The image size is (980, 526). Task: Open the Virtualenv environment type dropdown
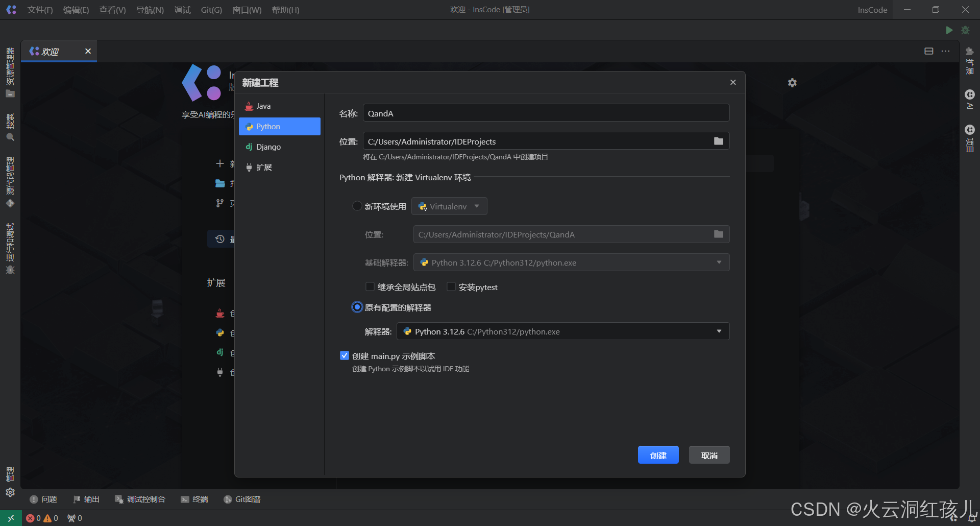click(449, 206)
